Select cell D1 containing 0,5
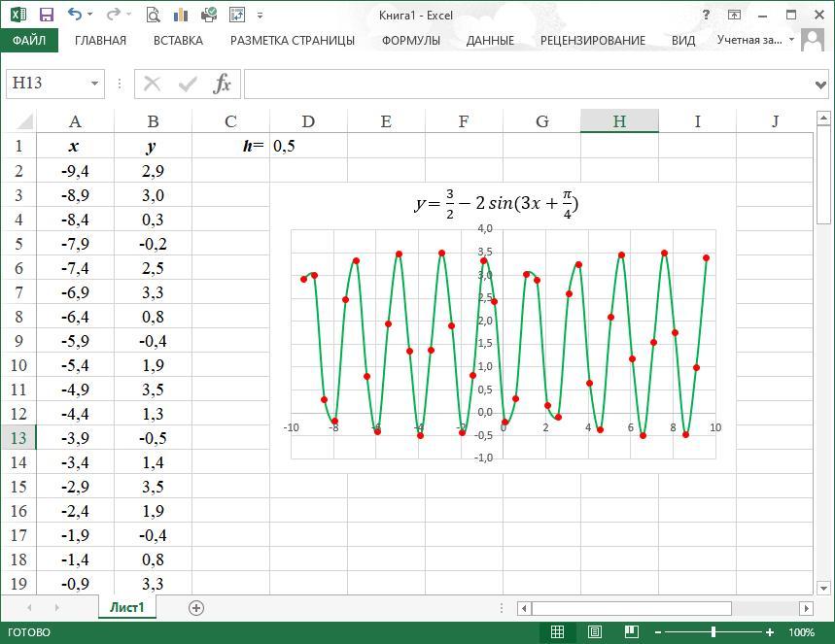 coord(308,146)
